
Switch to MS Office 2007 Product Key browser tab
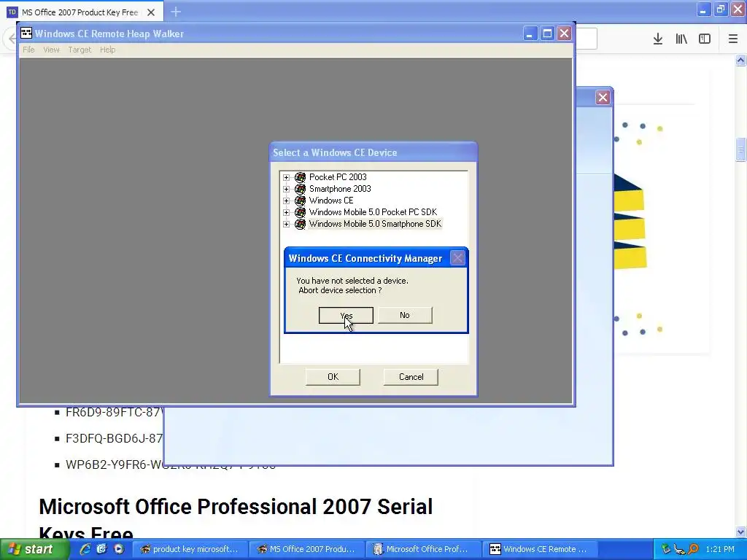click(x=80, y=12)
